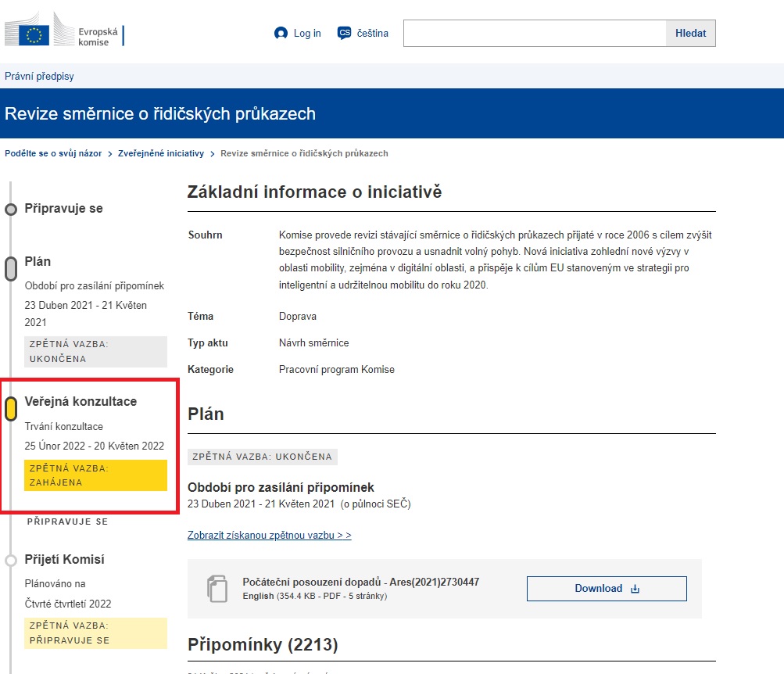This screenshot has height=674, width=784.
Task: Select the yellow Veřejná konzultace step marker
Action: point(11,408)
